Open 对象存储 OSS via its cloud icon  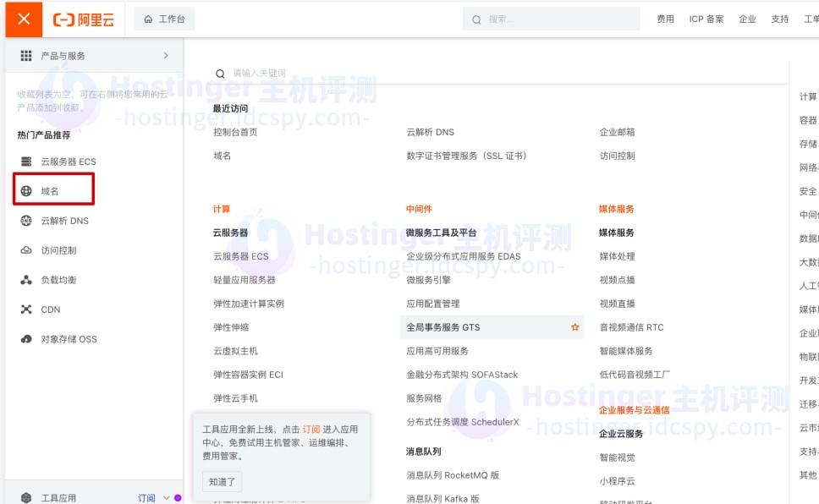pyautogui.click(x=26, y=339)
